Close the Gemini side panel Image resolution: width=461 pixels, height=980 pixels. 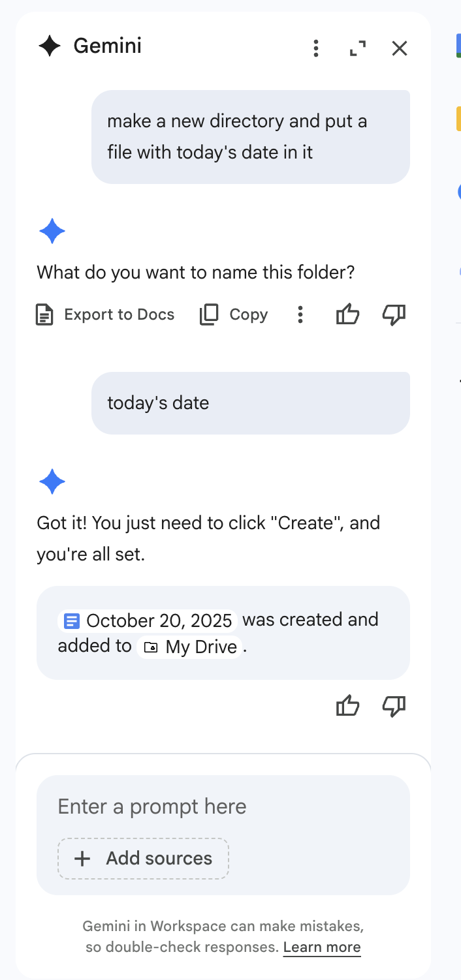[400, 48]
